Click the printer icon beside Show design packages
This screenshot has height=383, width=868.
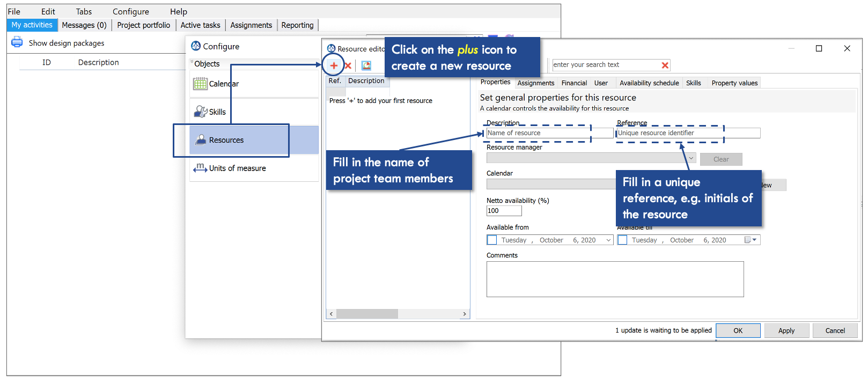(17, 42)
